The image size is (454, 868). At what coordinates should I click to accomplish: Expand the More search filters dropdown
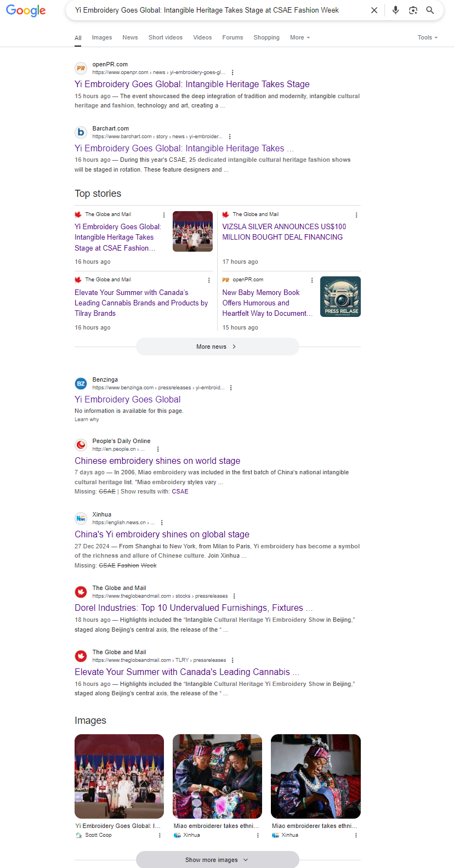tap(299, 38)
